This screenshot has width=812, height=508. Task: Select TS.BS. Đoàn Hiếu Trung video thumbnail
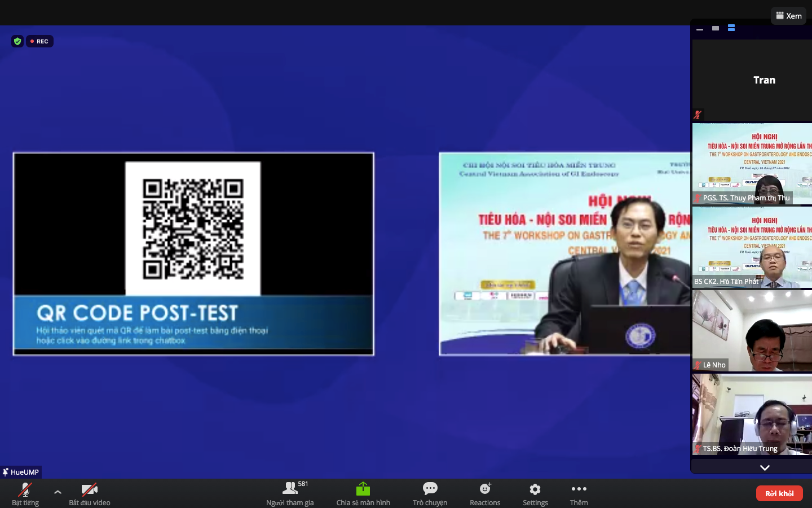tap(752, 414)
